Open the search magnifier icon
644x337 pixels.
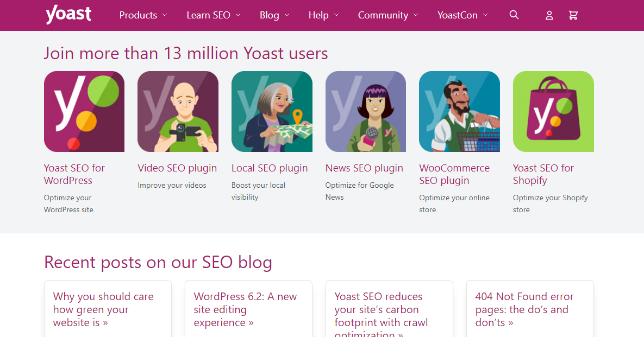(x=514, y=15)
